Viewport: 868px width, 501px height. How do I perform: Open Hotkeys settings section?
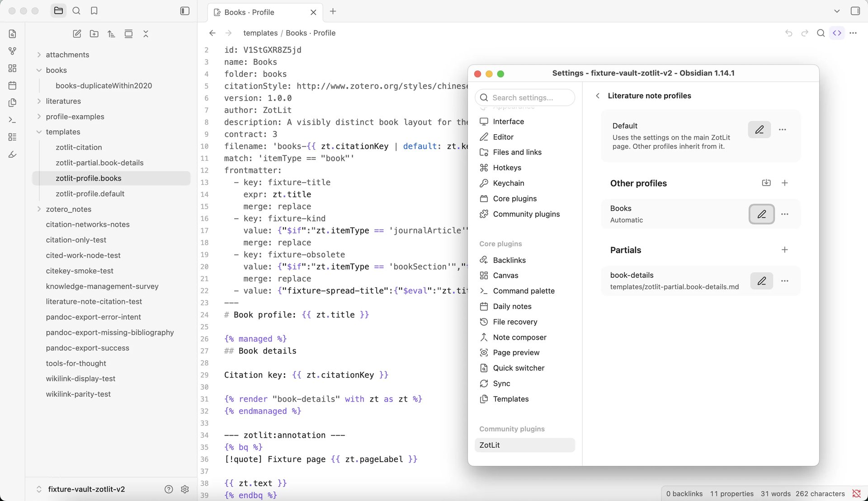click(x=524, y=168)
